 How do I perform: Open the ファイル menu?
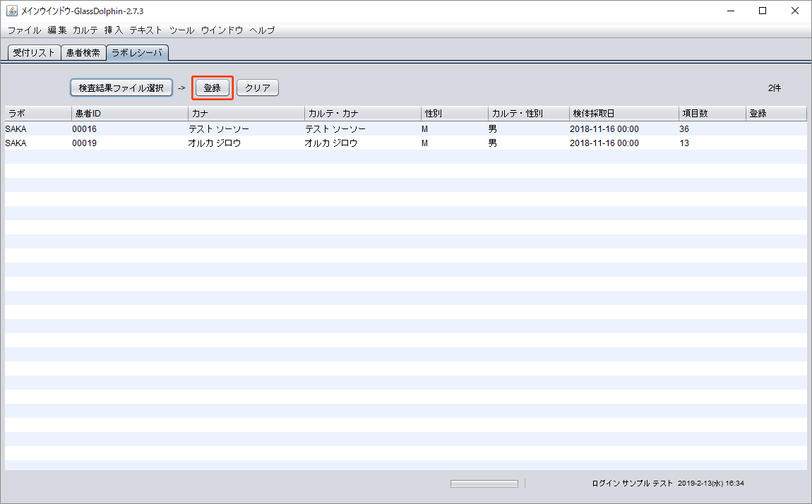(24, 30)
